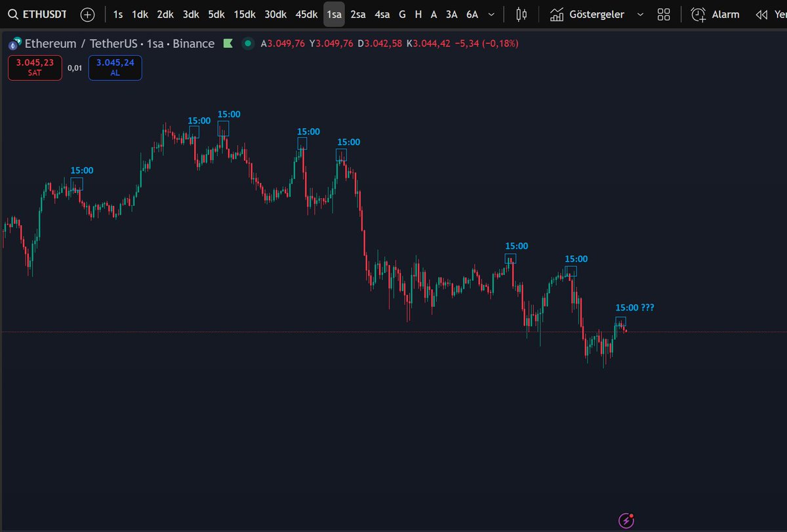Viewport: 787px width, 532px height.
Task: Click the plus icon to add a symbol
Action: pos(87,14)
